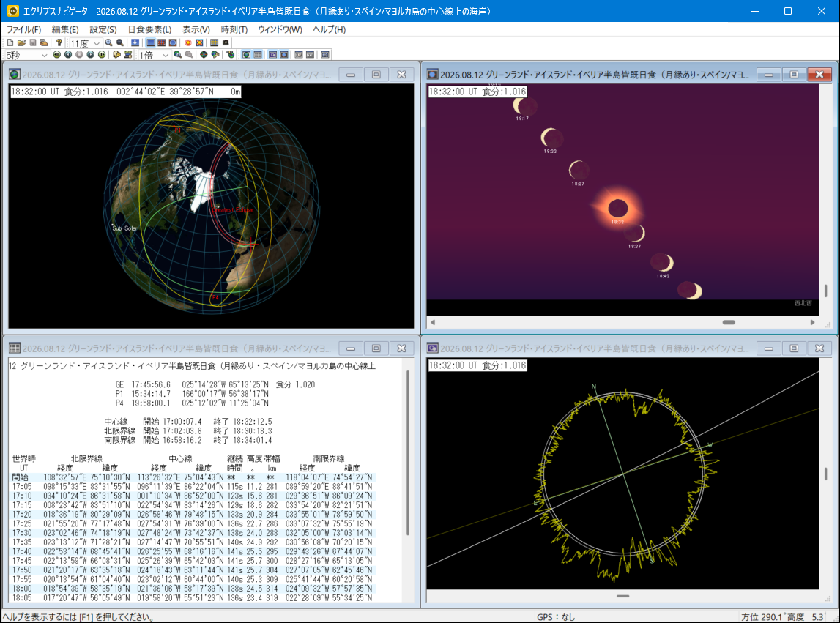Open the 時刻(T) menu
Image resolution: width=840 pixels, height=623 pixels.
(234, 29)
